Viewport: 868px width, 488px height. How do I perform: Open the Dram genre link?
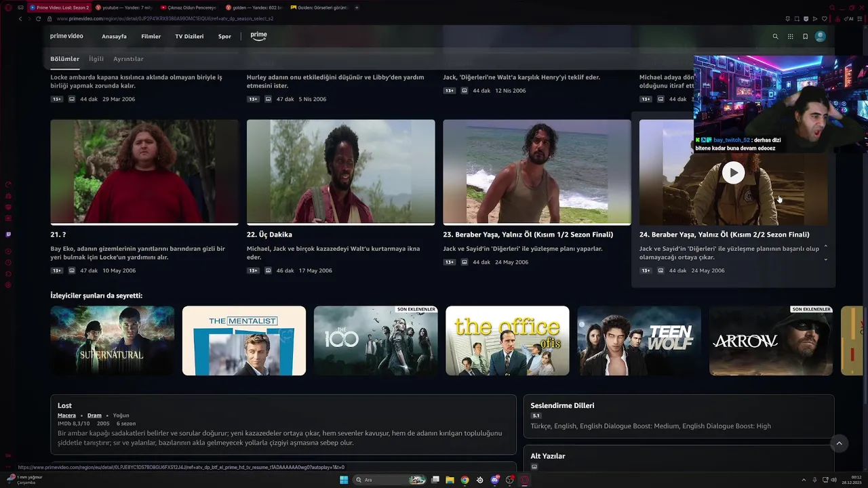click(x=94, y=415)
